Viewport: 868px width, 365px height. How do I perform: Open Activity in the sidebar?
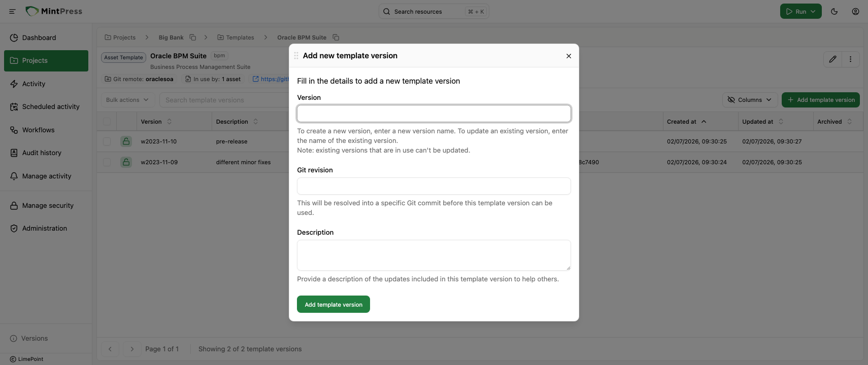pos(46,84)
